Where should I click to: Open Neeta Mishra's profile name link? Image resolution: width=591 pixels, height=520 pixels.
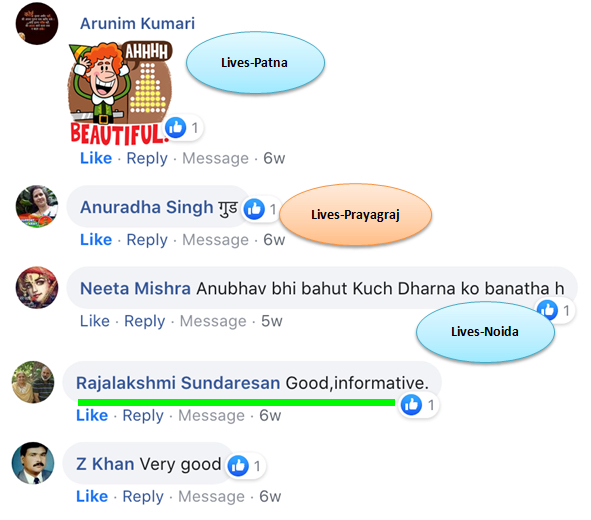click(135, 288)
